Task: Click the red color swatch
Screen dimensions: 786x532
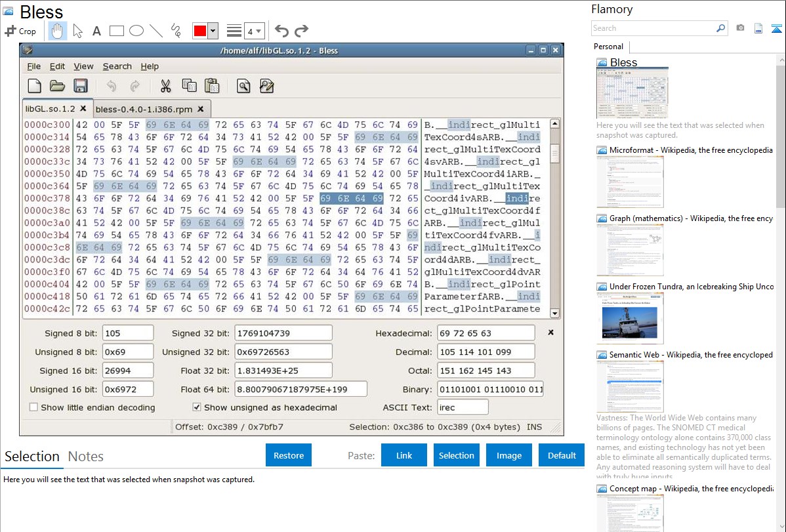Action: tap(200, 31)
